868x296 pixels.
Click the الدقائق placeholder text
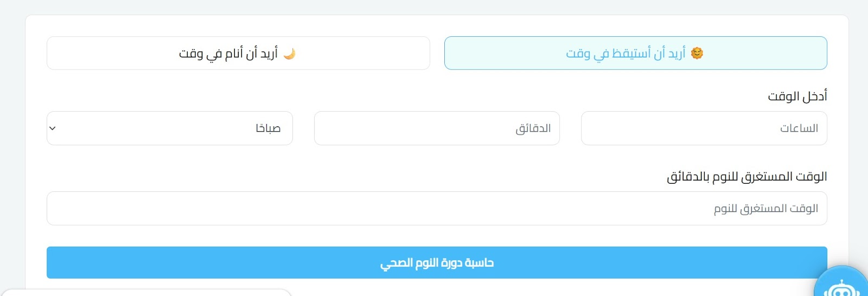[x=533, y=128]
